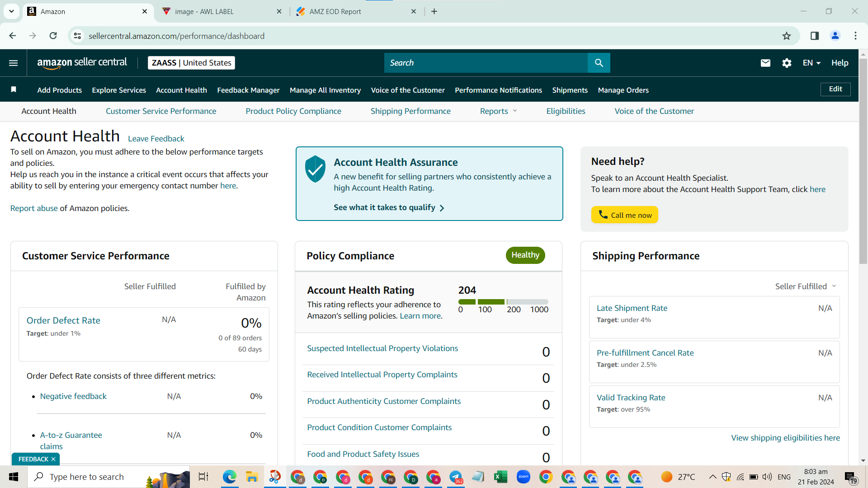Open the Snipping Tool on the taskbar
Screen dimensions: 868x488
274,477
